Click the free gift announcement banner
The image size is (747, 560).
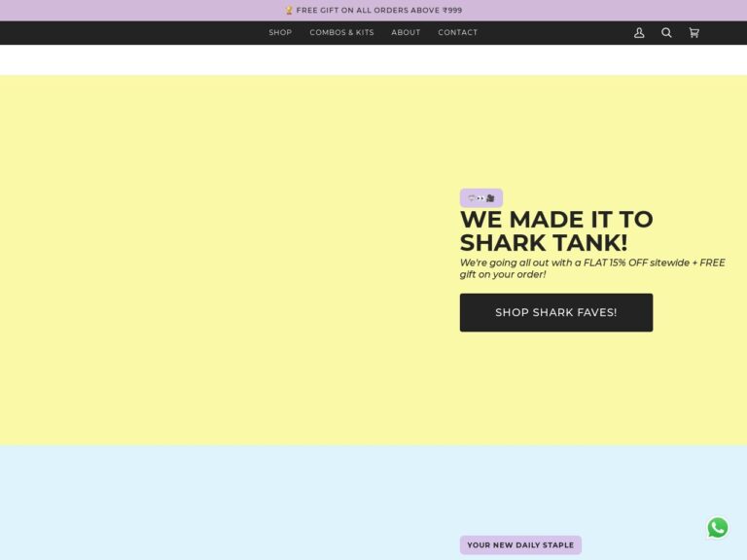373,10
